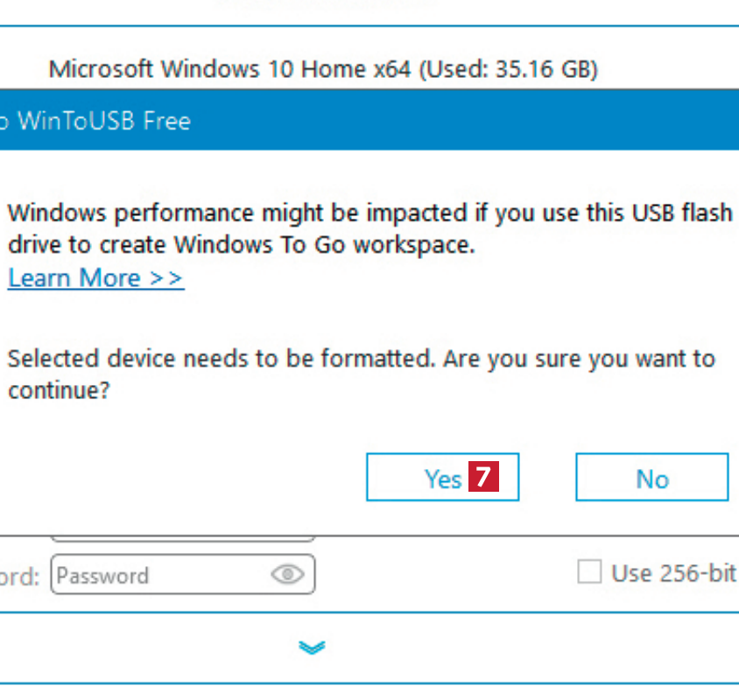The height and width of the screenshot is (700, 739).
Task: Click the red step 7 marker
Action: [x=484, y=478]
